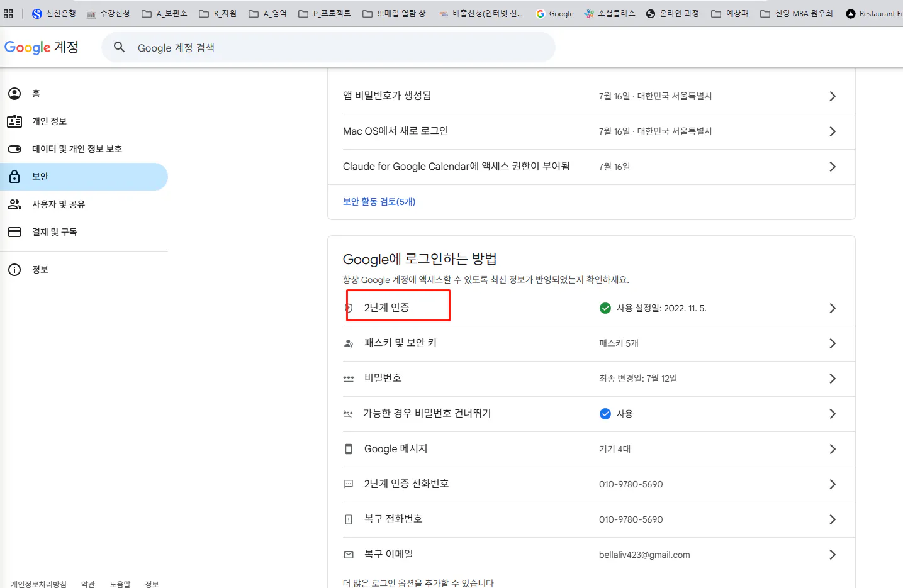The width and height of the screenshot is (903, 588).
Task: Open the 소셜클래스 bookmark
Action: 610,13
